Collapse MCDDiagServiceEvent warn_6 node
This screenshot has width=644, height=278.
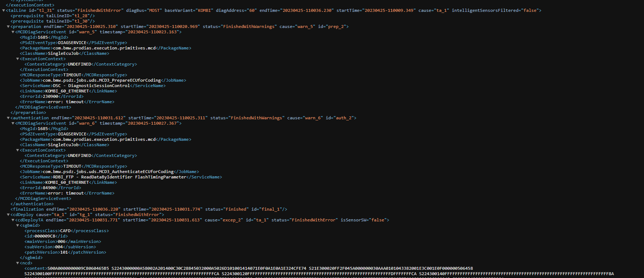(x=13, y=123)
